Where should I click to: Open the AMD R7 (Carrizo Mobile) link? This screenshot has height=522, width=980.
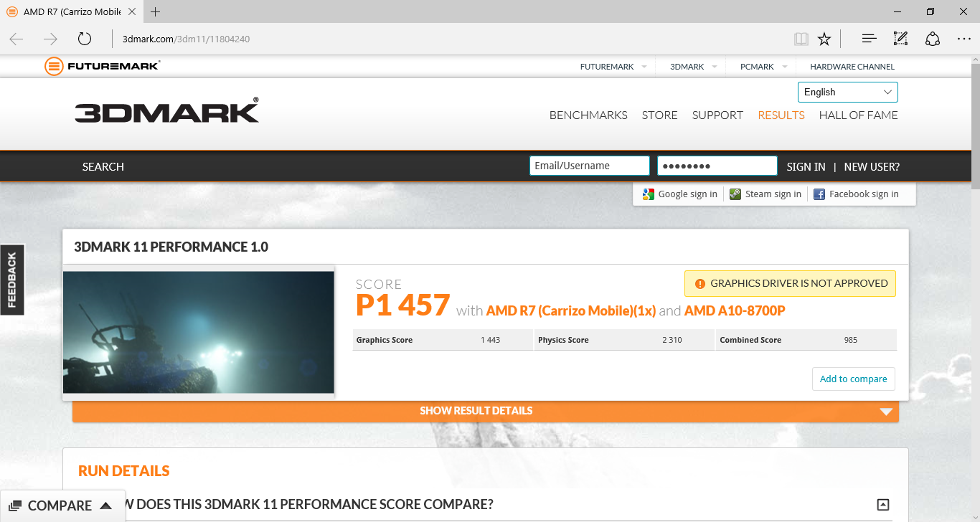571,310
